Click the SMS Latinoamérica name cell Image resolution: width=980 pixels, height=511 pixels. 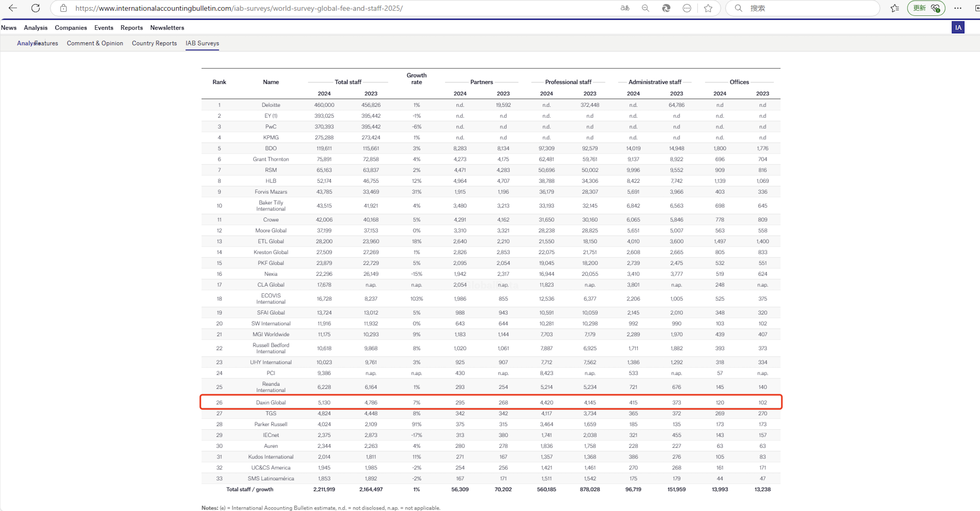[271, 478]
